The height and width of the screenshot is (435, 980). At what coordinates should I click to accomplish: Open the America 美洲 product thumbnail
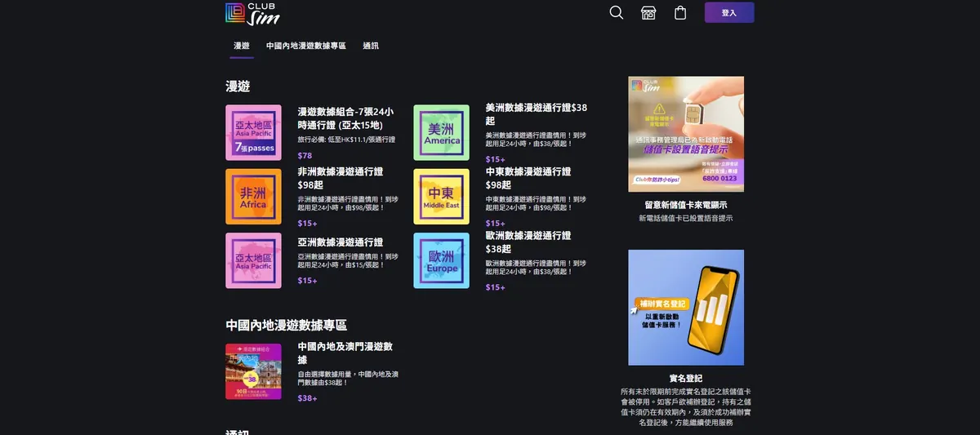[442, 132]
